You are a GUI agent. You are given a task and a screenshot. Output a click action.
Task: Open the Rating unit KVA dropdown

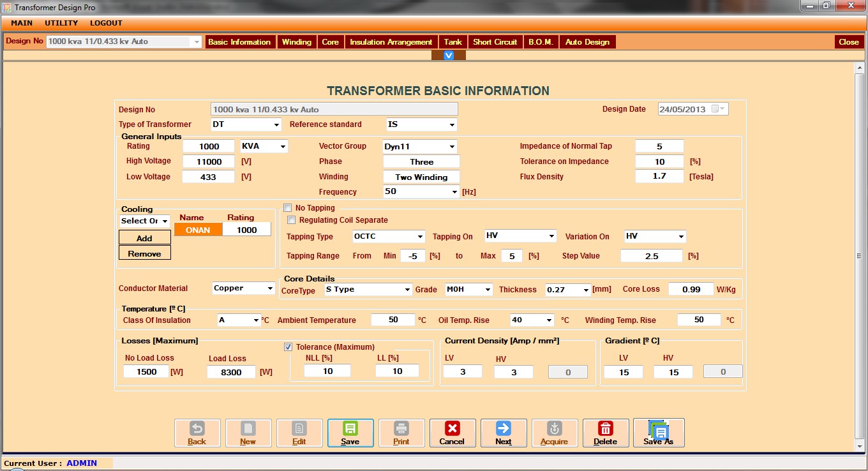283,147
